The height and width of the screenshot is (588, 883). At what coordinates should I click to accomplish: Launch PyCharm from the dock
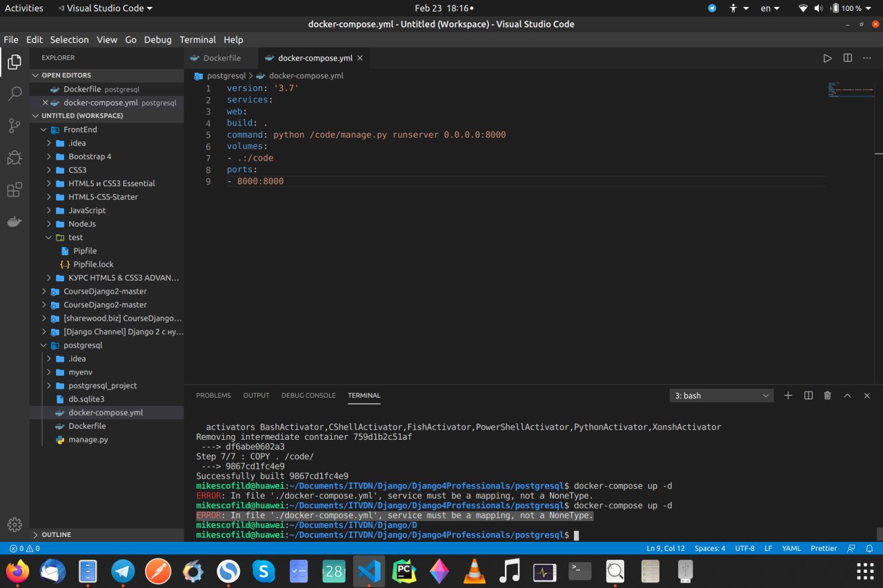(404, 571)
